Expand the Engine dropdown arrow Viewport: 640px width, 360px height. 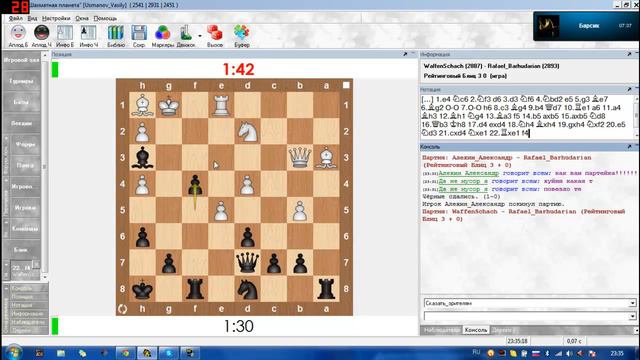coord(200,36)
